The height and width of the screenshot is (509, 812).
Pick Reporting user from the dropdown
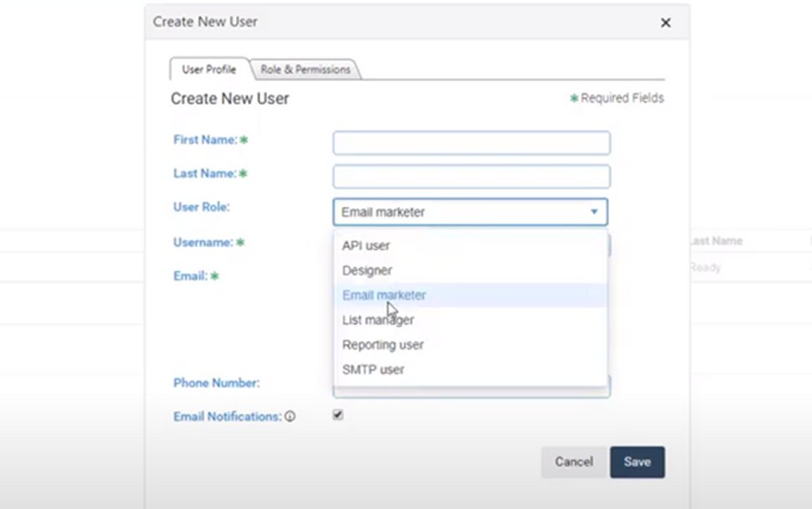pyautogui.click(x=383, y=345)
